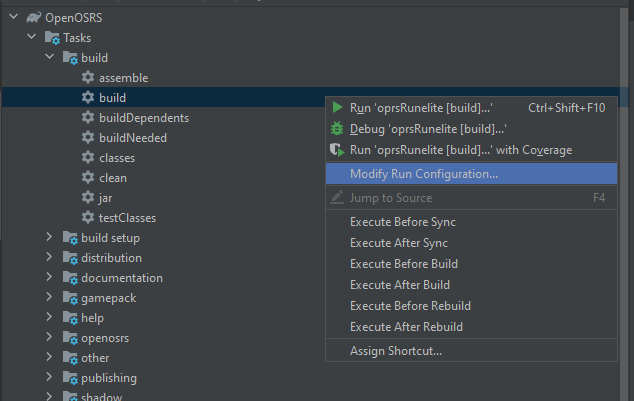Click the publishing folder icon
Screen dimensions: 634x401
[x=70, y=378]
